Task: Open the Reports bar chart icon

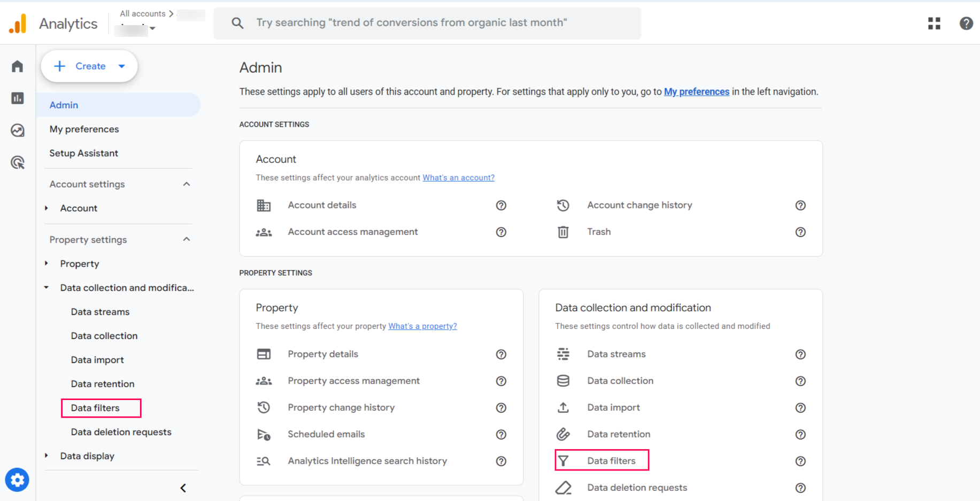Action: [17, 98]
